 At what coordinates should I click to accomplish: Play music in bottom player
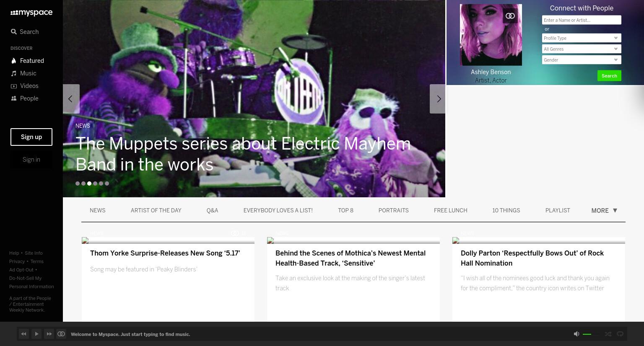pos(36,334)
